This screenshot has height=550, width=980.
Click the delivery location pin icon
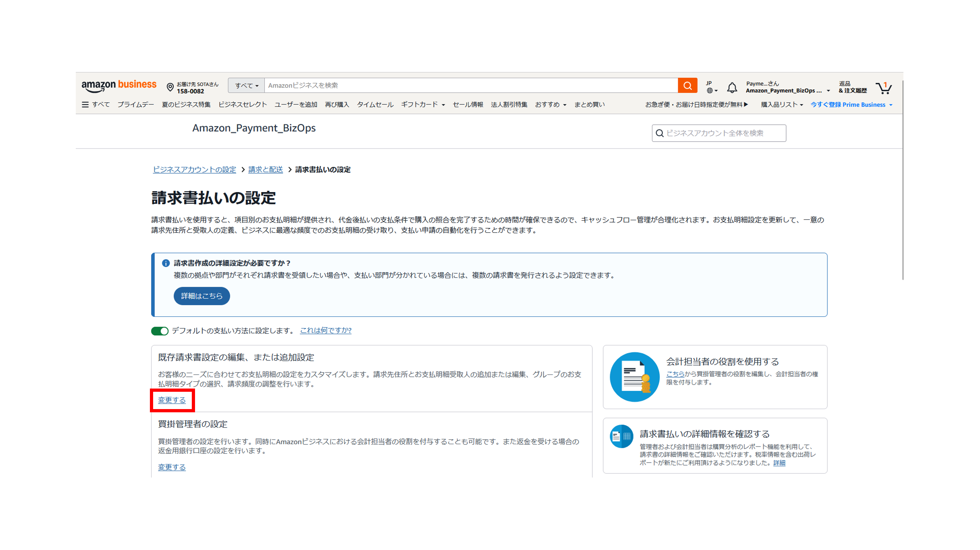170,87
